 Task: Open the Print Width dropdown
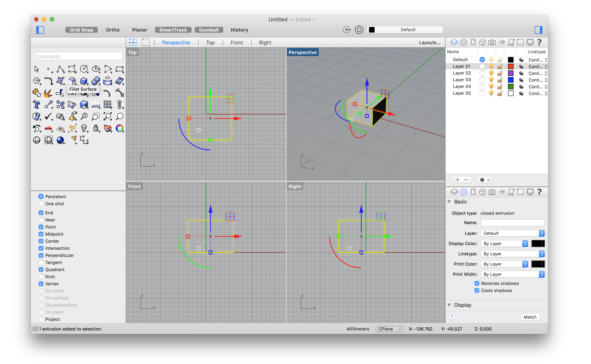512,274
